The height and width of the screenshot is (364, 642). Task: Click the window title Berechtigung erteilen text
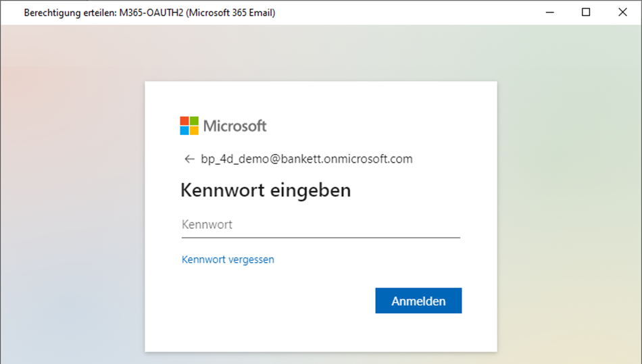pyautogui.click(x=149, y=13)
